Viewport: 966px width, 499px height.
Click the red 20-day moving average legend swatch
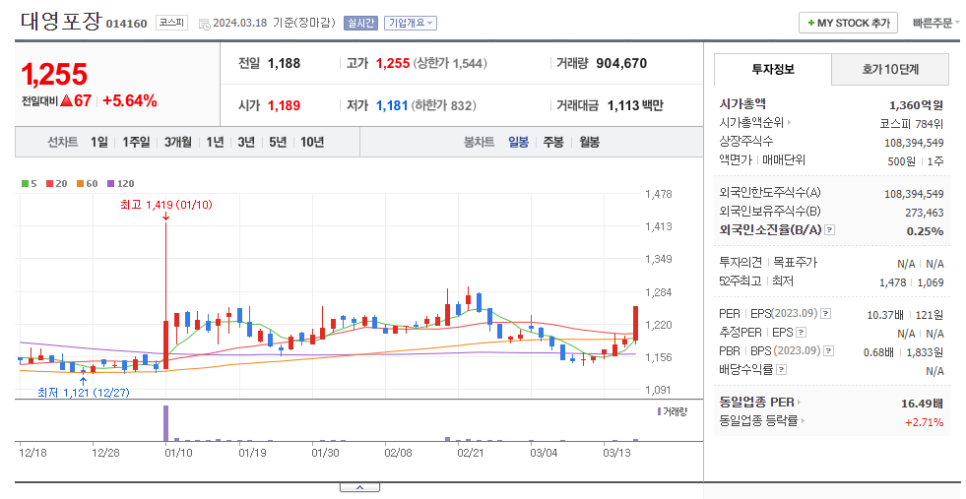[49, 184]
